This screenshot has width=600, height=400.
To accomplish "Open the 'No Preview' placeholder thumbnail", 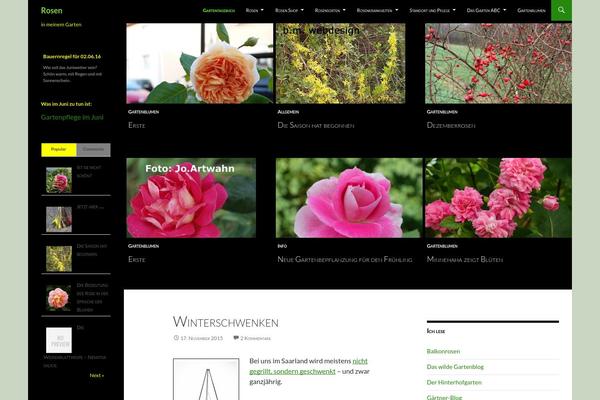I will coord(59,340).
